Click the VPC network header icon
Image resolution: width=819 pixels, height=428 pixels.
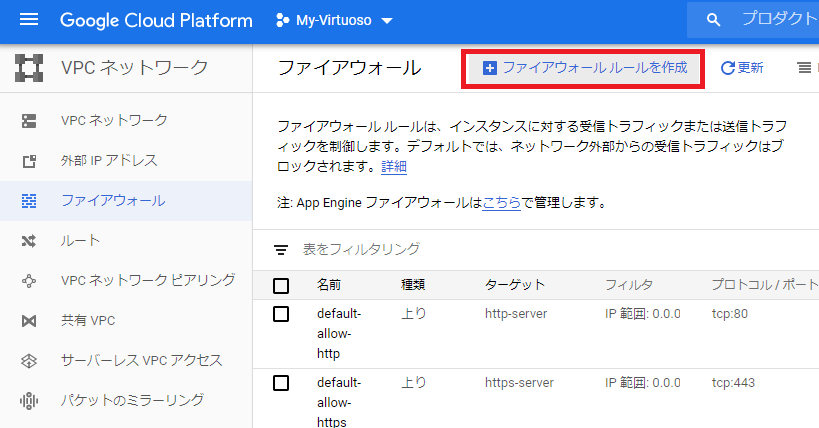click(x=29, y=68)
